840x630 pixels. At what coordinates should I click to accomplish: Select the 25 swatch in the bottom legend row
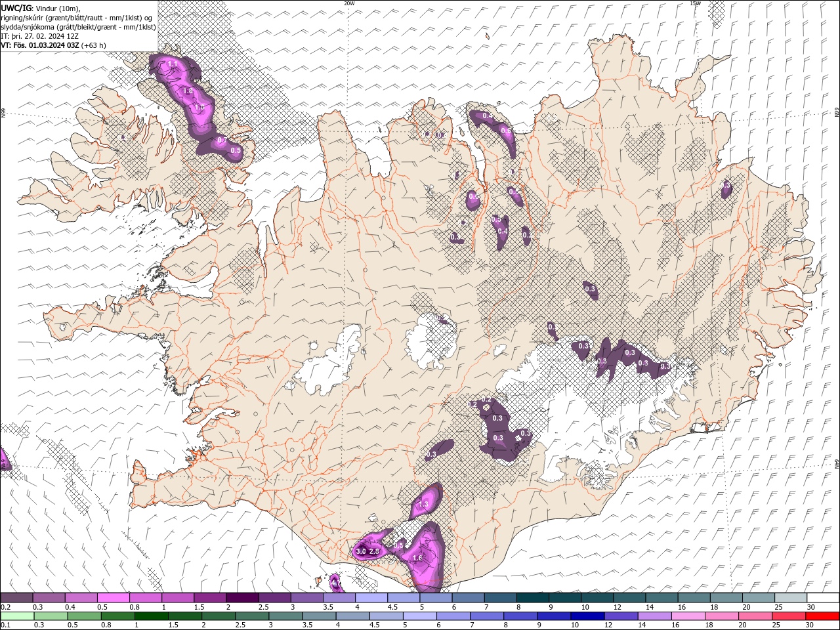pyautogui.click(x=789, y=616)
